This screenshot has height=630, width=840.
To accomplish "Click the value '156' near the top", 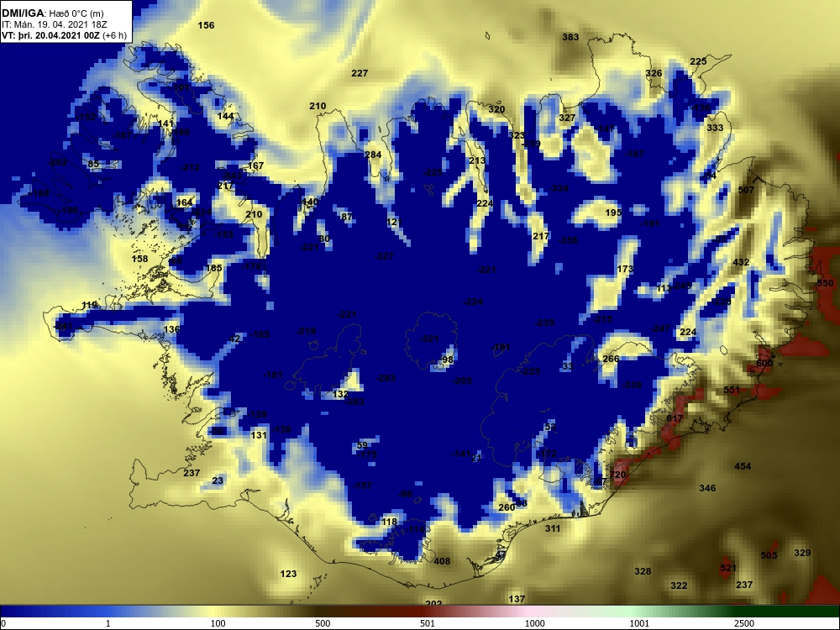I will coord(207,25).
